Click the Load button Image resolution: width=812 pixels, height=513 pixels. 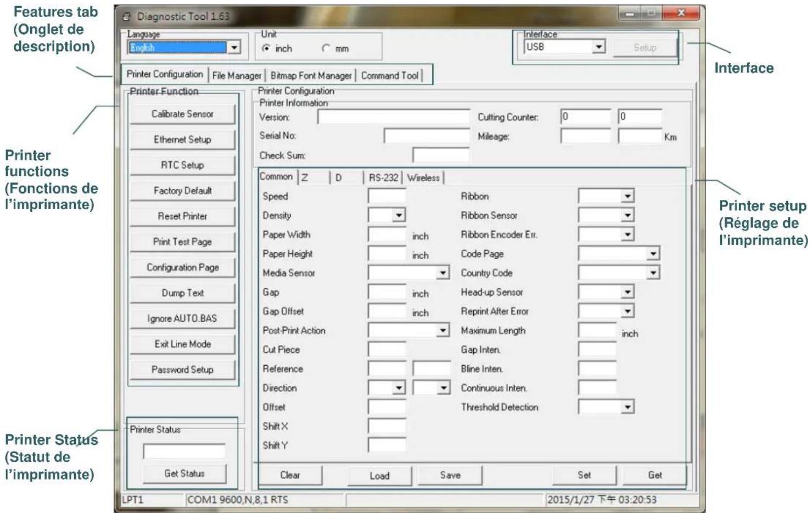379,476
